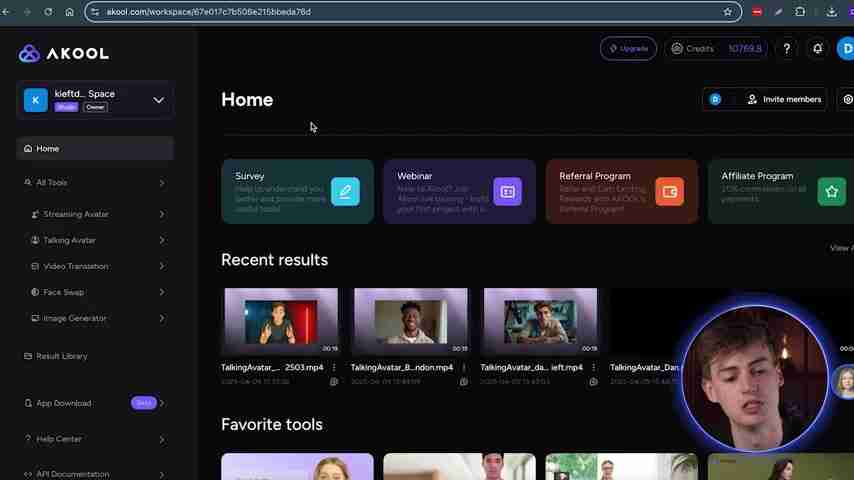Open options for TalkingAvatar_B...ndon.mp4
854x480 pixels.
pos(463,368)
